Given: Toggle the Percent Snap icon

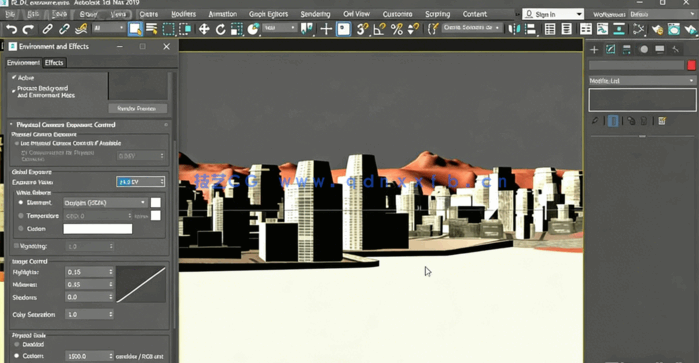Looking at the screenshot, I should 396,29.
